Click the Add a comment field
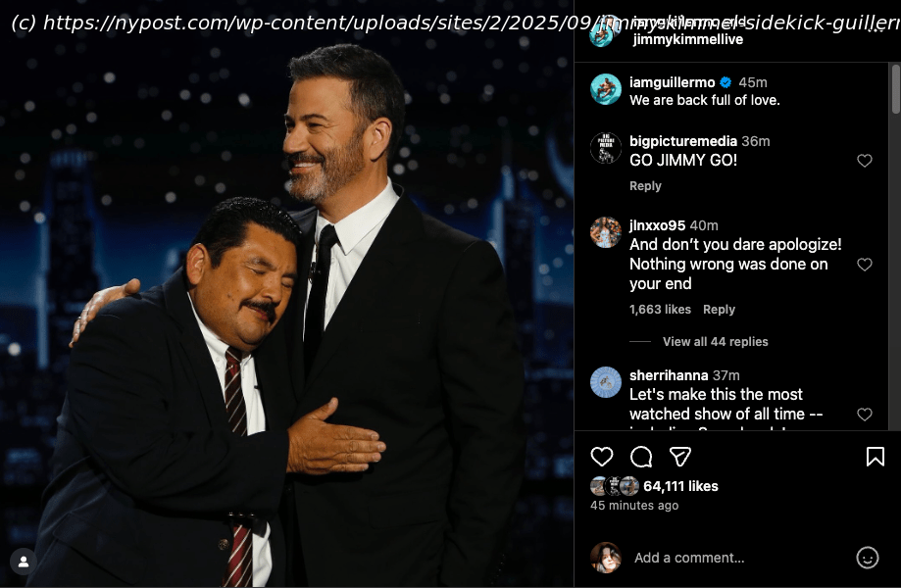901x588 pixels. [741, 558]
